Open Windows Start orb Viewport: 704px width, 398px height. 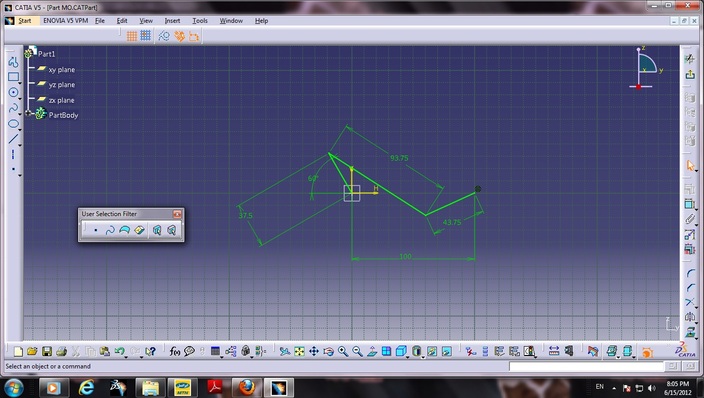click(x=13, y=387)
